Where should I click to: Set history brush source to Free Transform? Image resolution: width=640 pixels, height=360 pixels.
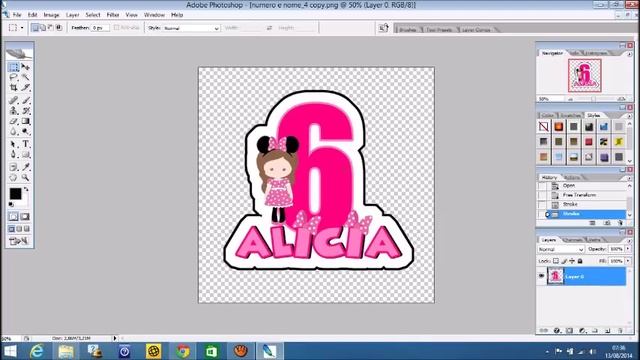(542, 195)
